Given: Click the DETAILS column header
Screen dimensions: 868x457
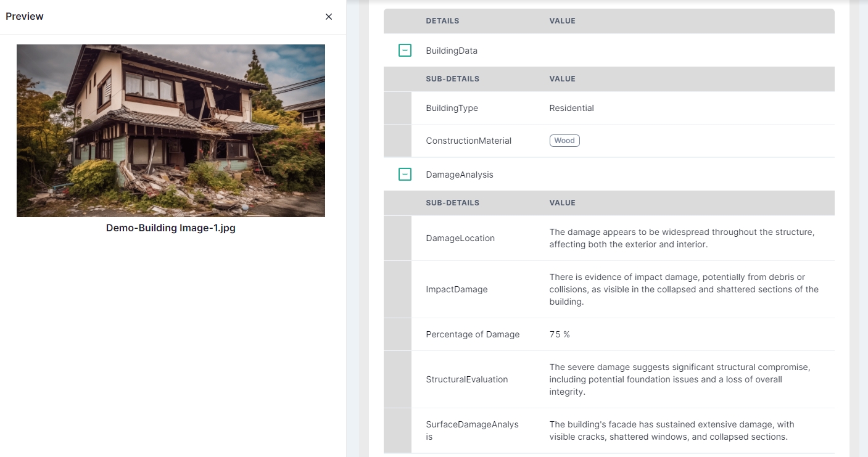Looking at the screenshot, I should (442, 21).
